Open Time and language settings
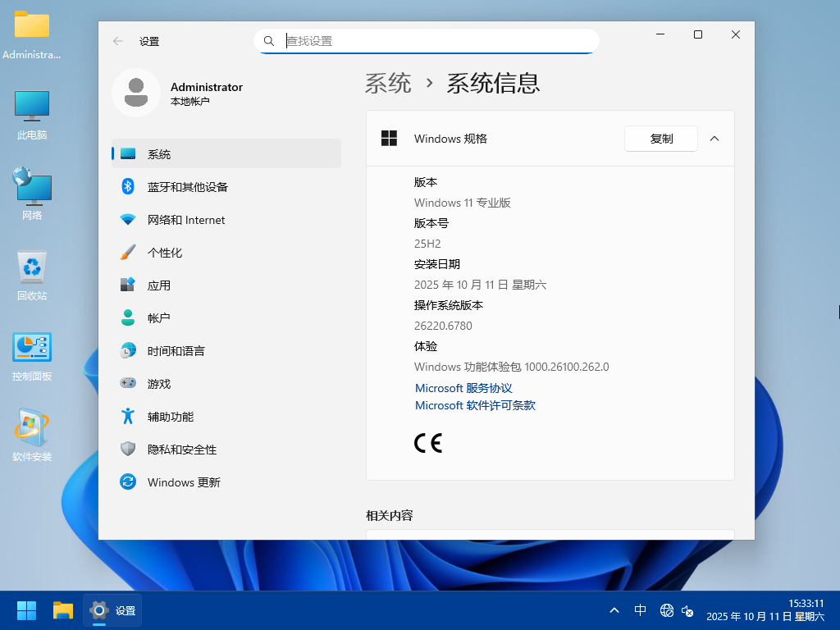Viewport: 840px width, 630px height. point(176,351)
